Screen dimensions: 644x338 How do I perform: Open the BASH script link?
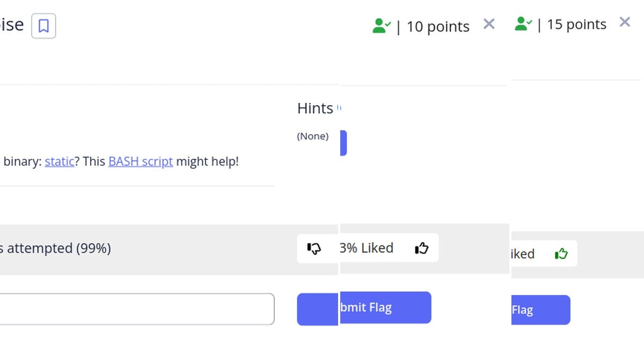tap(140, 161)
